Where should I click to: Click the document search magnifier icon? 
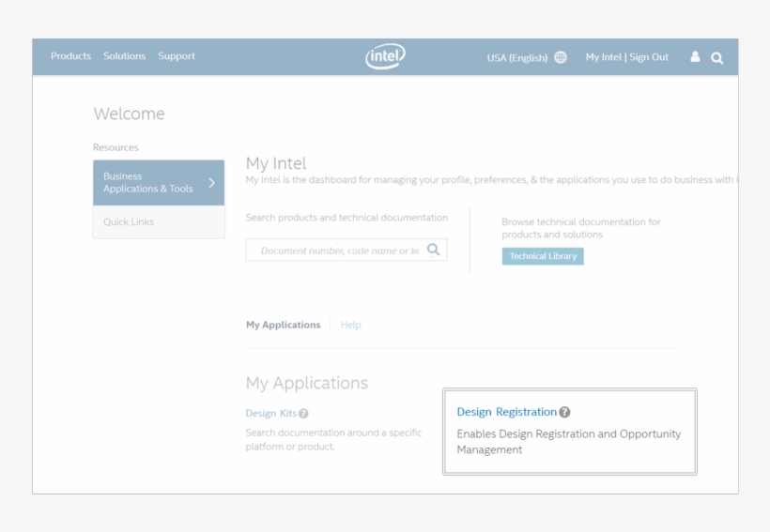[x=433, y=250]
